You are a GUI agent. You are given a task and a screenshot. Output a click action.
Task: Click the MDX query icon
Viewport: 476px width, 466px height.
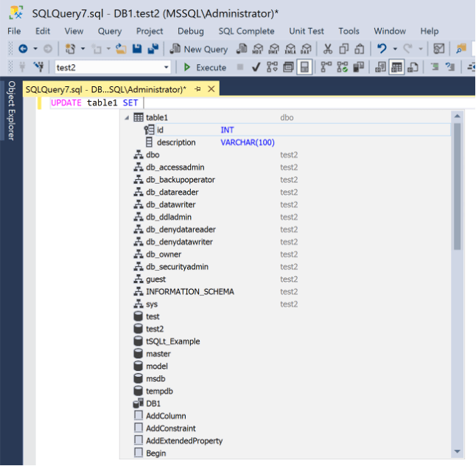tap(258, 49)
